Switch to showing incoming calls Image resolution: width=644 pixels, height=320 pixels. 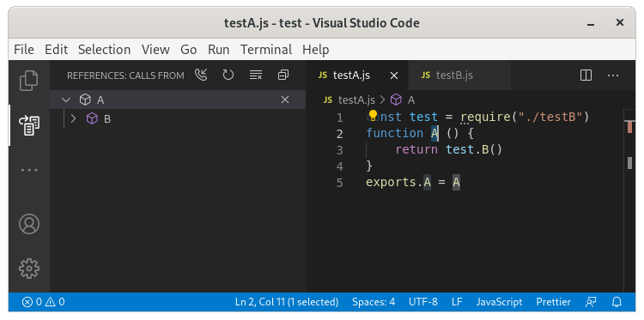pos(201,75)
